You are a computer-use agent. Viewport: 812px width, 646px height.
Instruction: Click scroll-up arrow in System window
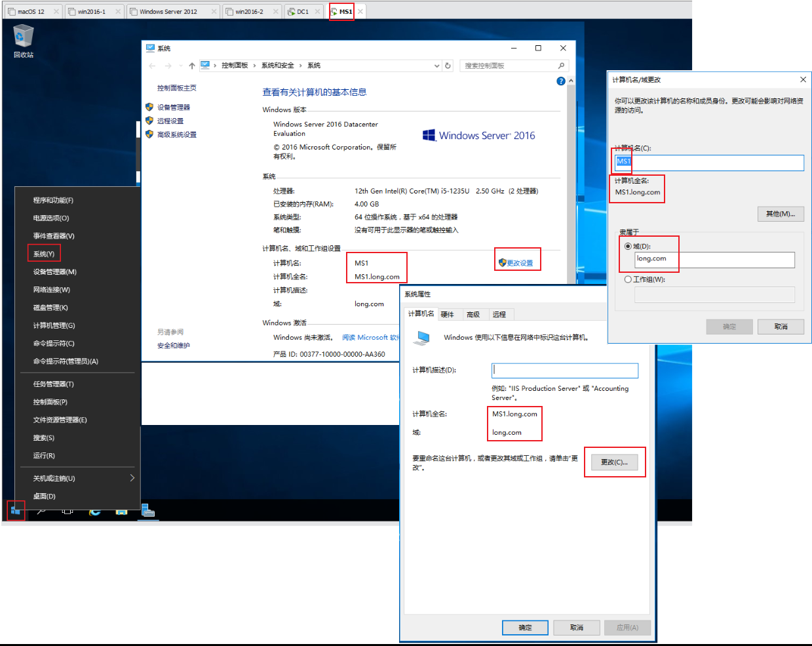click(571, 81)
